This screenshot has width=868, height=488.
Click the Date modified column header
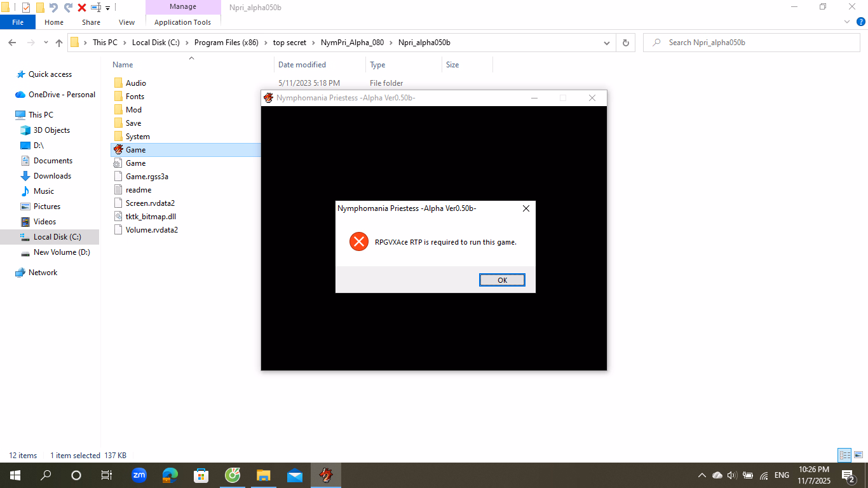click(302, 65)
